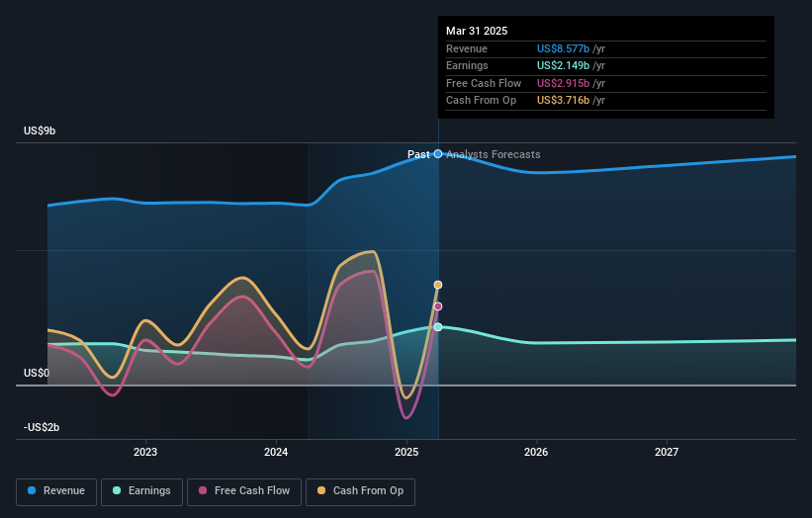Click the Analysts Forecasts label
Screen dimensions: 812x518
click(x=493, y=154)
